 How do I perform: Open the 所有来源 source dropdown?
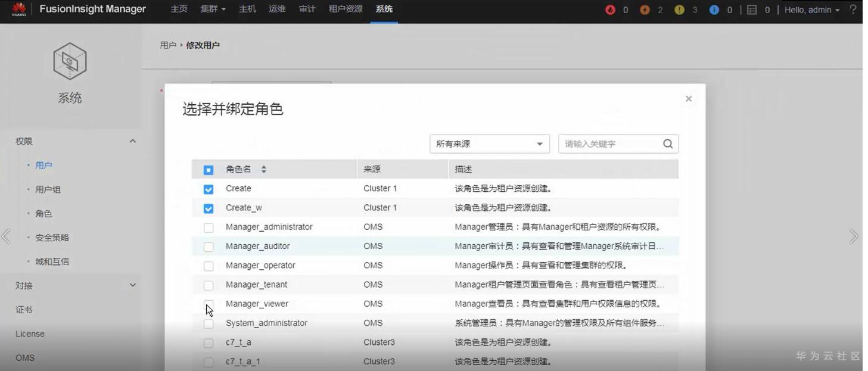pyautogui.click(x=489, y=144)
